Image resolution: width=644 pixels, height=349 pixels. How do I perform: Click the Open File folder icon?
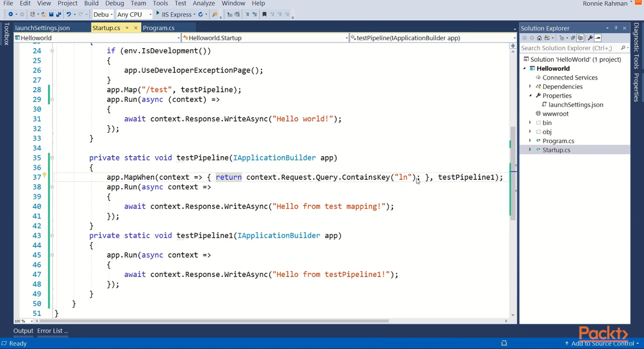(x=44, y=14)
